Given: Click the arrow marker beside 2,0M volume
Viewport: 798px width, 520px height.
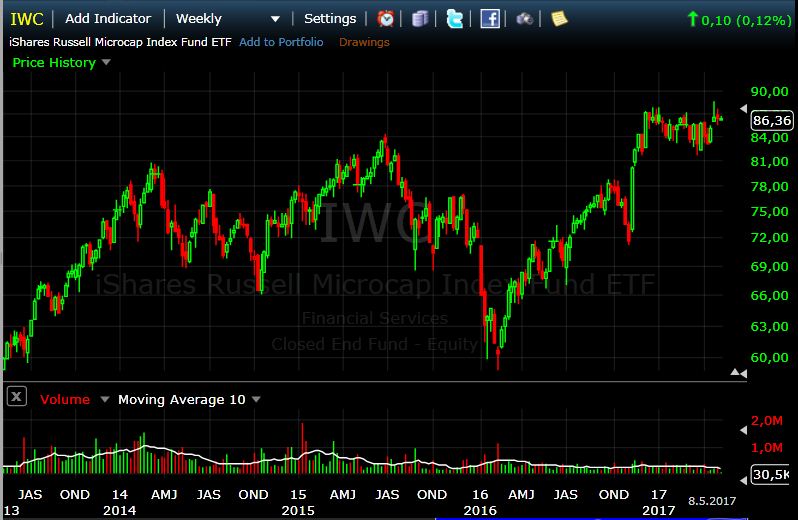Looking at the screenshot, I should point(743,430).
